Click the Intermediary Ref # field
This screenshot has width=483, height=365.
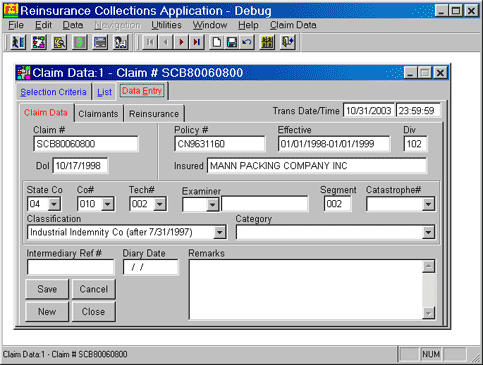[x=71, y=267]
